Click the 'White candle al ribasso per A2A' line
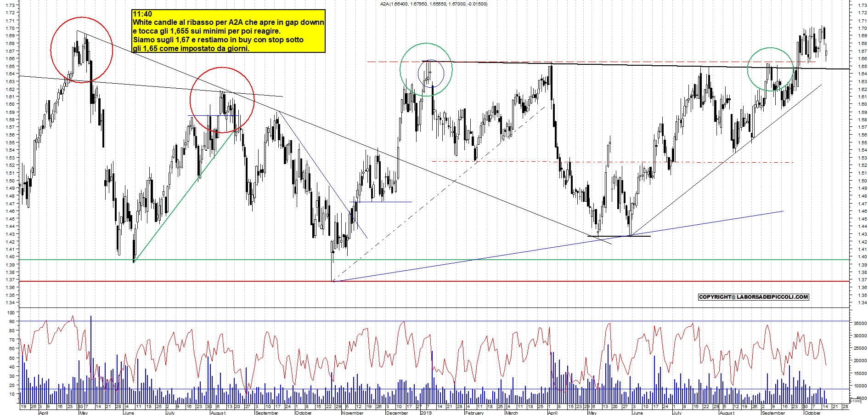 pyautogui.click(x=228, y=22)
